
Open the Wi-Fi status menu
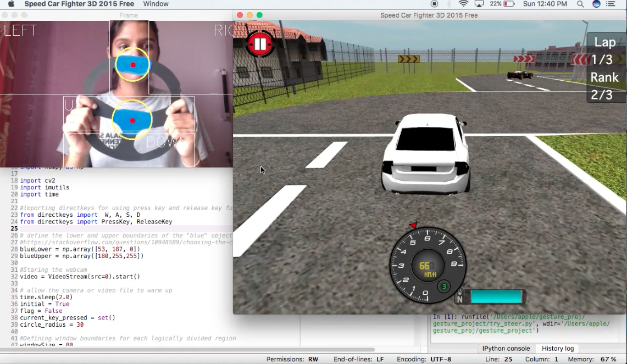463,4
